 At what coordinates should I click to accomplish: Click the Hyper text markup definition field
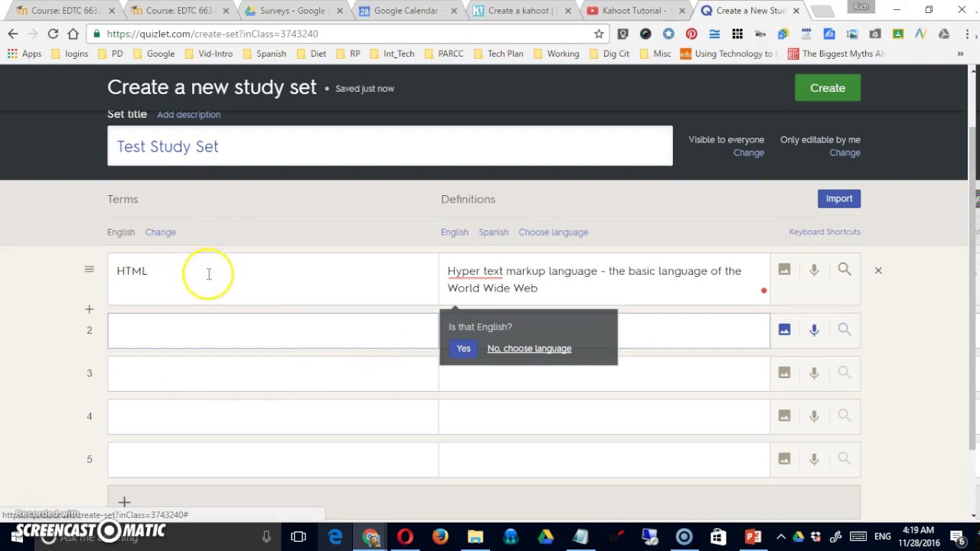point(604,279)
